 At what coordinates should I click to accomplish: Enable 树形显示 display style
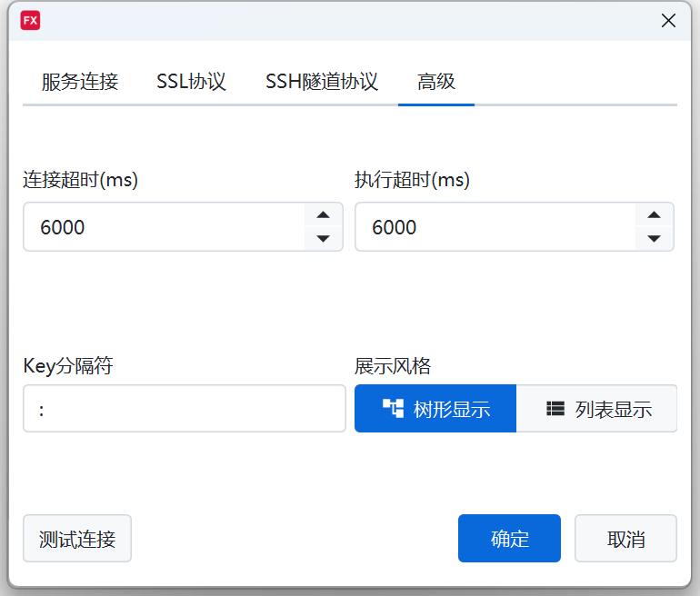click(x=435, y=409)
